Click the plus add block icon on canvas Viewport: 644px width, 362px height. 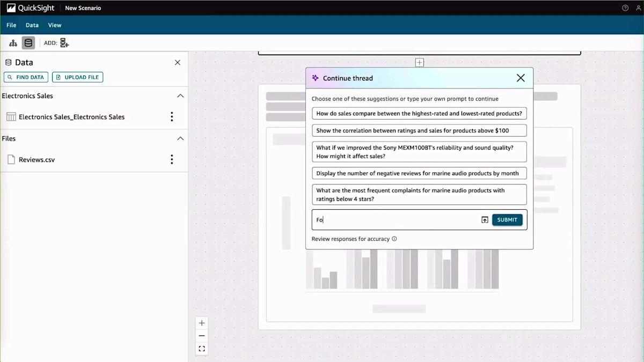(x=420, y=63)
